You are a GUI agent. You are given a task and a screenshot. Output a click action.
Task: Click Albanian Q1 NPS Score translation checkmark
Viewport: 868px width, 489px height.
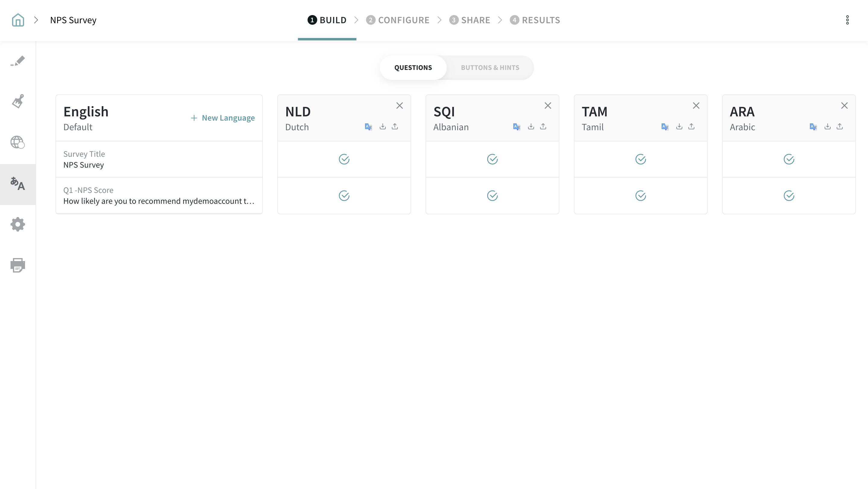pyautogui.click(x=492, y=195)
